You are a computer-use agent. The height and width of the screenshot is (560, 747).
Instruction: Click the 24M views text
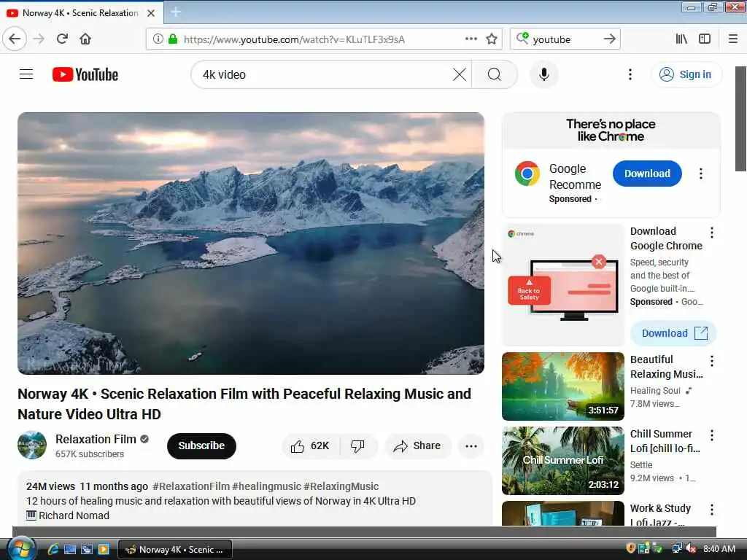[x=50, y=486]
